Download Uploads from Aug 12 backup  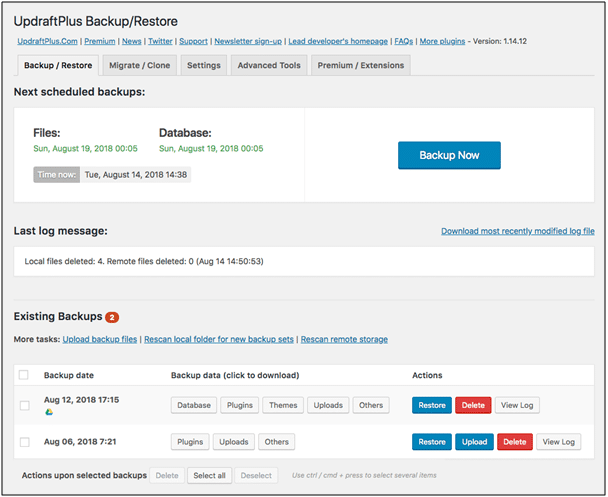[328, 405]
